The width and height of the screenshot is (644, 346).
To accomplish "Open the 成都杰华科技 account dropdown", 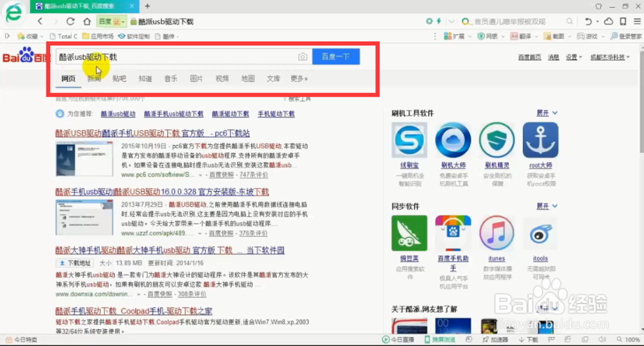I will [610, 57].
